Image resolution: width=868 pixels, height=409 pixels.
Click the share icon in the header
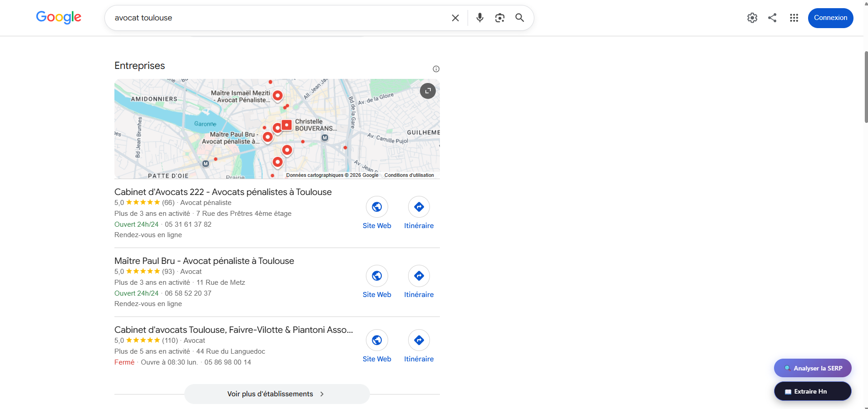coord(772,18)
